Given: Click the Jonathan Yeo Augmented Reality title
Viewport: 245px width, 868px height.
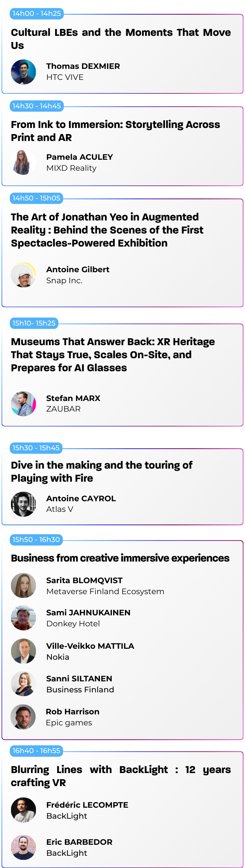Looking at the screenshot, I should click(107, 230).
